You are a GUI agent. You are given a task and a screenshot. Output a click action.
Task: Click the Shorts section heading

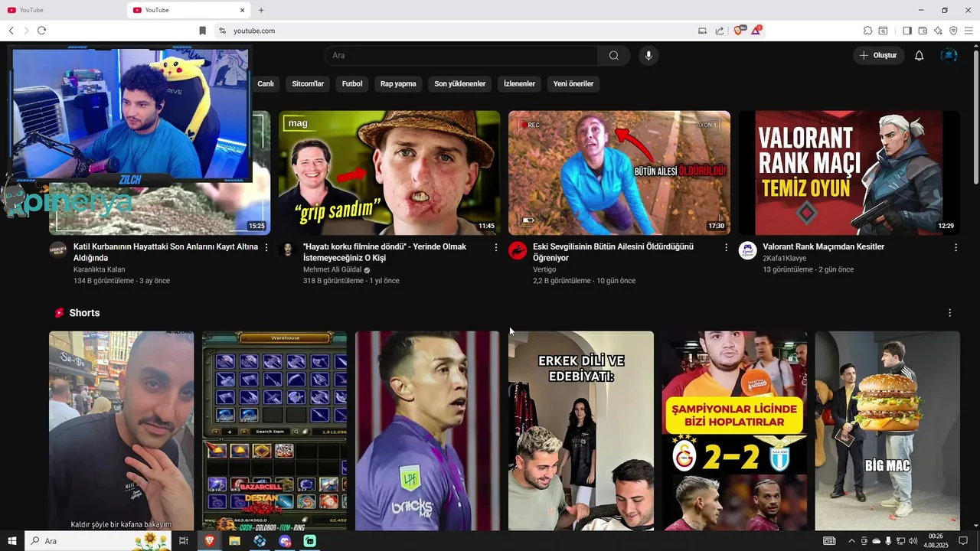[84, 313]
